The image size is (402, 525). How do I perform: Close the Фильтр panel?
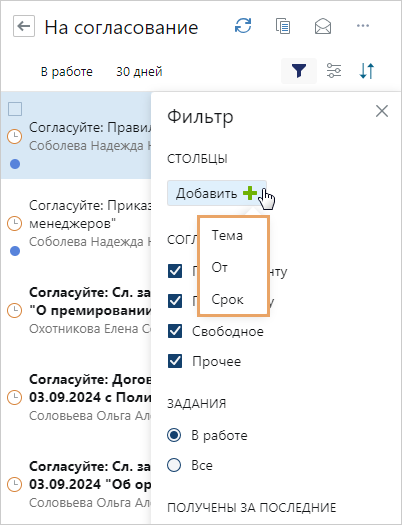(382, 111)
